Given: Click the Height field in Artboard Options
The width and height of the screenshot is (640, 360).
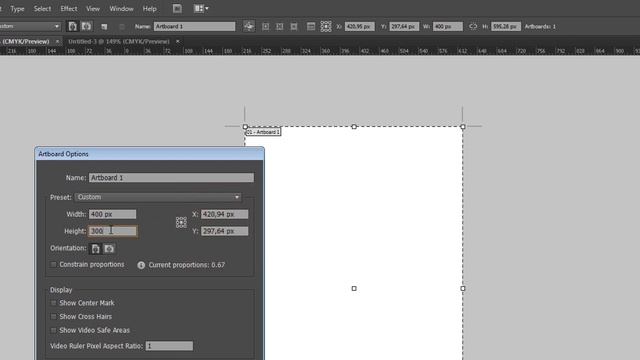Looking at the screenshot, I should (x=112, y=231).
